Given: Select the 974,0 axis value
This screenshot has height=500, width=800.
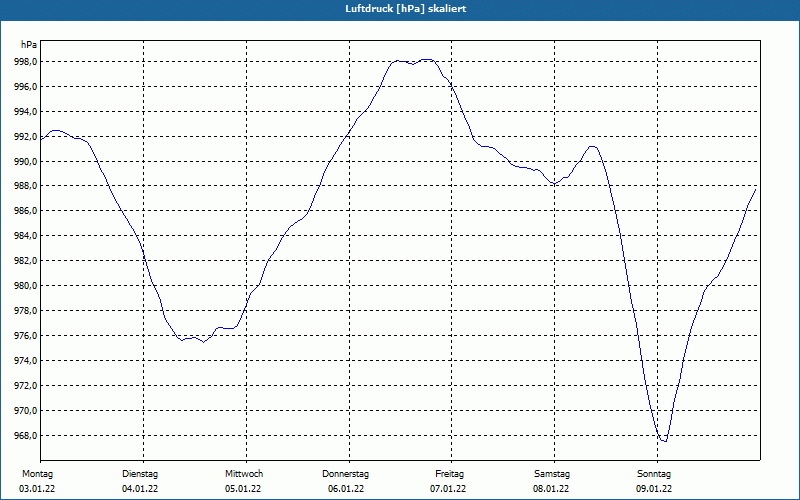Looking at the screenshot, I should 26,361.
